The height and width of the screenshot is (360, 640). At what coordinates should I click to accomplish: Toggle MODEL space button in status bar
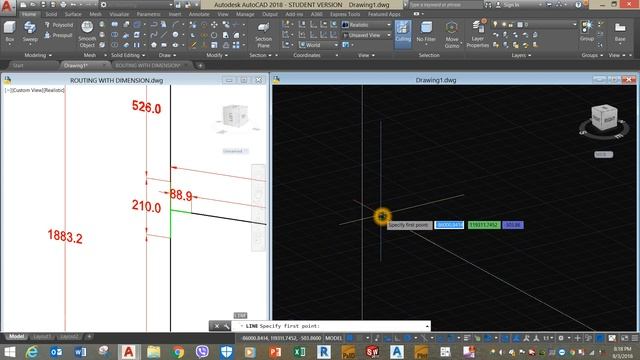tap(333, 338)
